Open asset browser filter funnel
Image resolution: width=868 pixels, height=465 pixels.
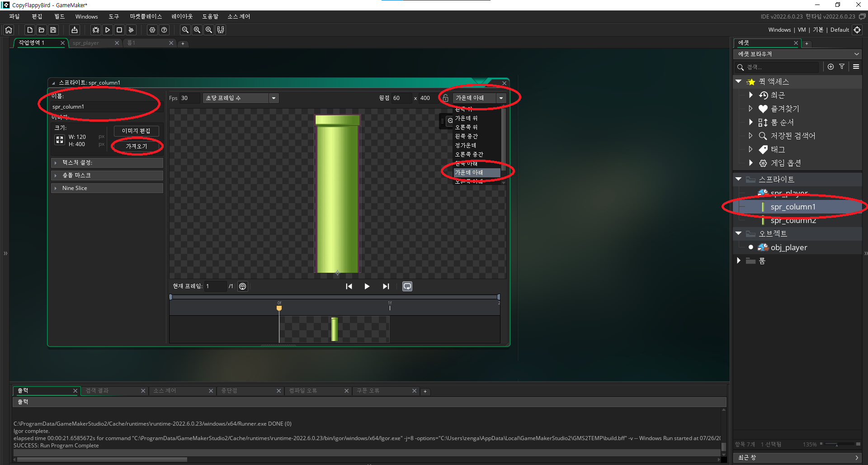pyautogui.click(x=842, y=66)
